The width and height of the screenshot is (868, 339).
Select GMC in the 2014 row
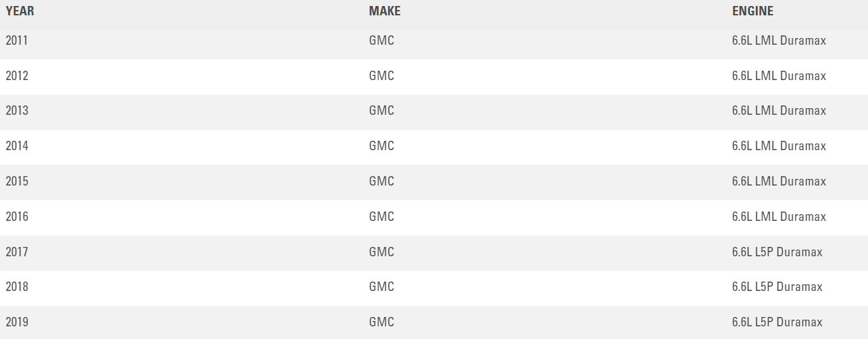click(382, 146)
